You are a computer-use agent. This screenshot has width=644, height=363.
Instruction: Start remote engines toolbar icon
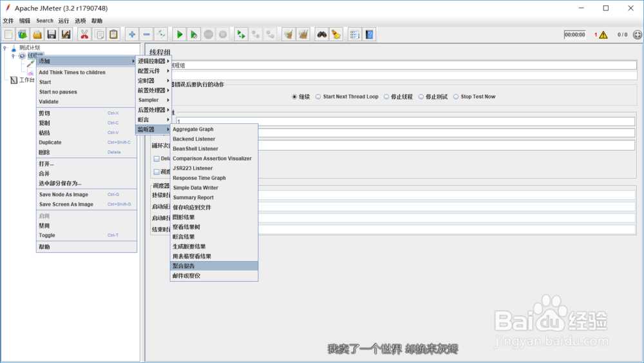tap(241, 35)
